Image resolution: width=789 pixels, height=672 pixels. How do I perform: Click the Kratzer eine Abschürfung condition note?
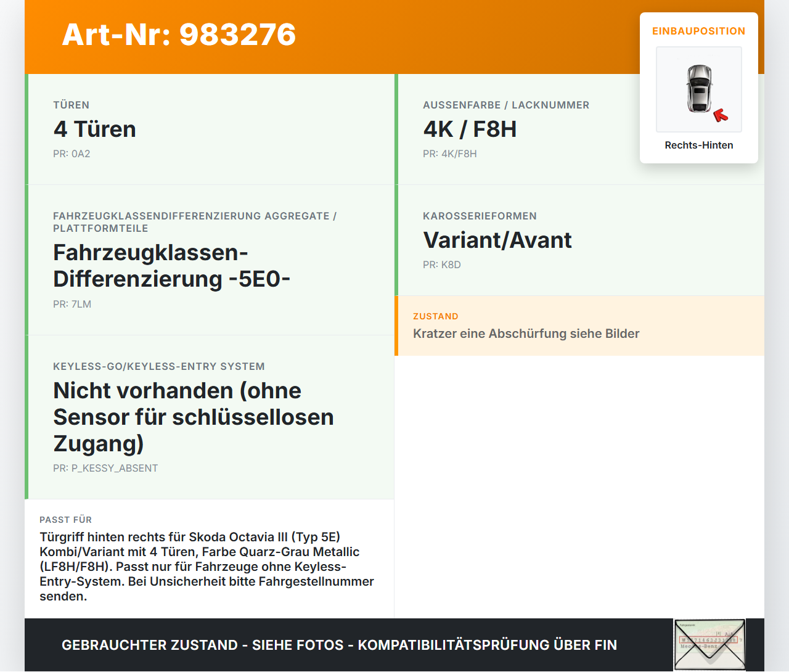point(526,333)
